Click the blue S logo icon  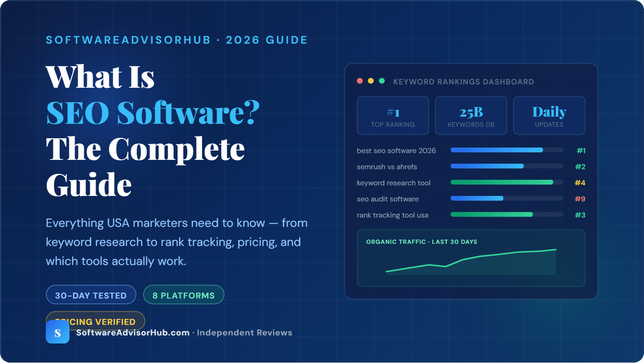(x=58, y=332)
